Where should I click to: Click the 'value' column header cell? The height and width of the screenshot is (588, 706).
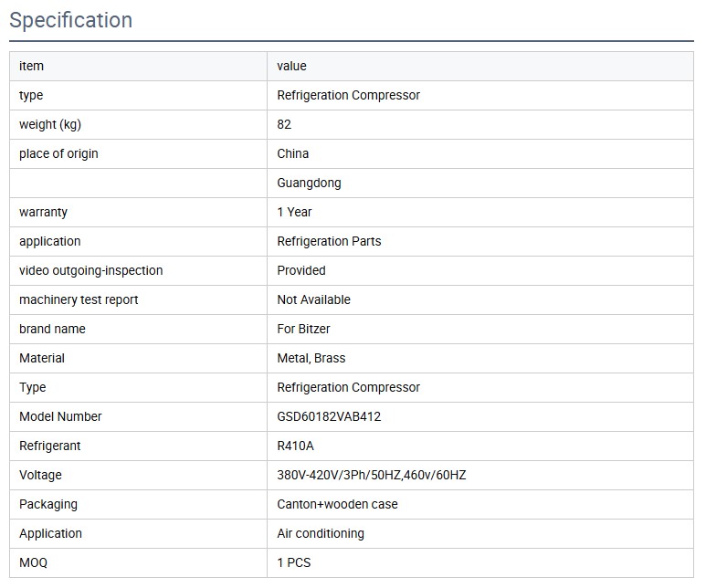point(292,66)
